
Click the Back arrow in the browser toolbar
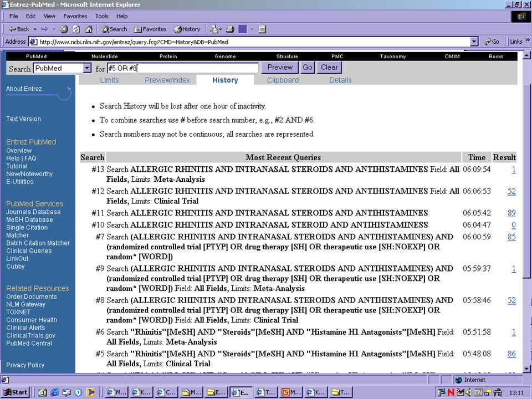click(x=19, y=29)
